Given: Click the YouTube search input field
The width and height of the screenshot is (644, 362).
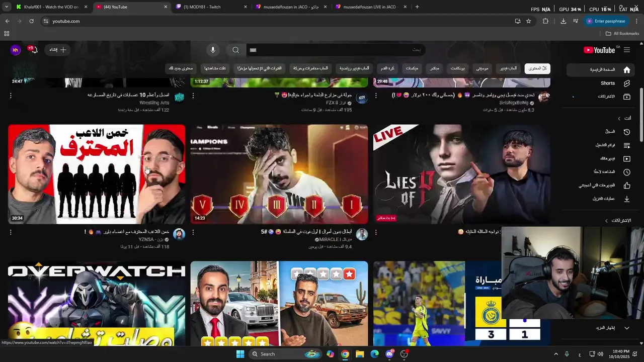Looking at the screenshot, I should click(336, 50).
